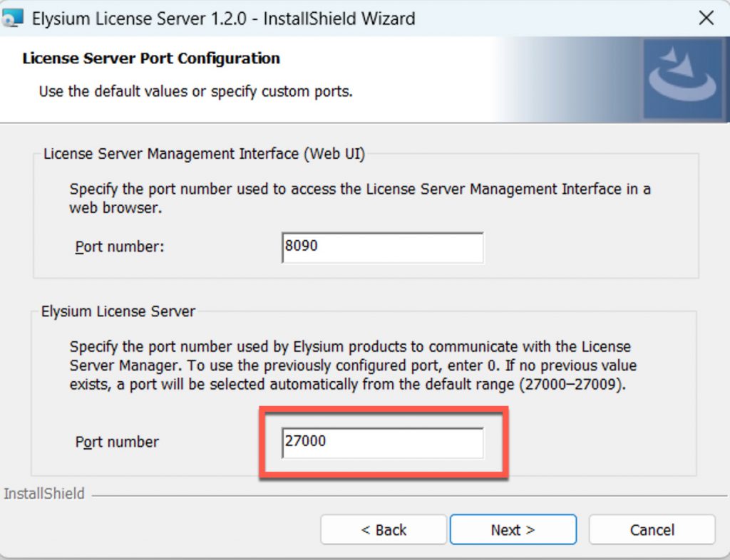The width and height of the screenshot is (730, 560).
Task: Cancel the installation
Action: click(652, 530)
